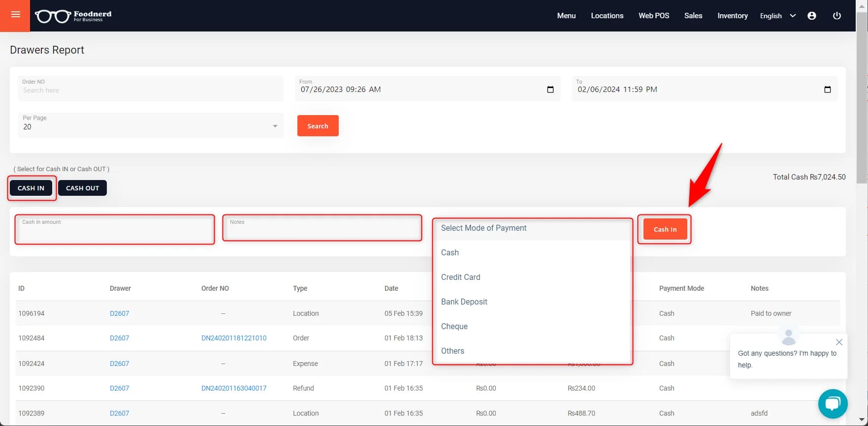Viewport: 868px width, 426px height.
Task: Open drawer D2607 link in row 1096194
Action: pyautogui.click(x=119, y=313)
